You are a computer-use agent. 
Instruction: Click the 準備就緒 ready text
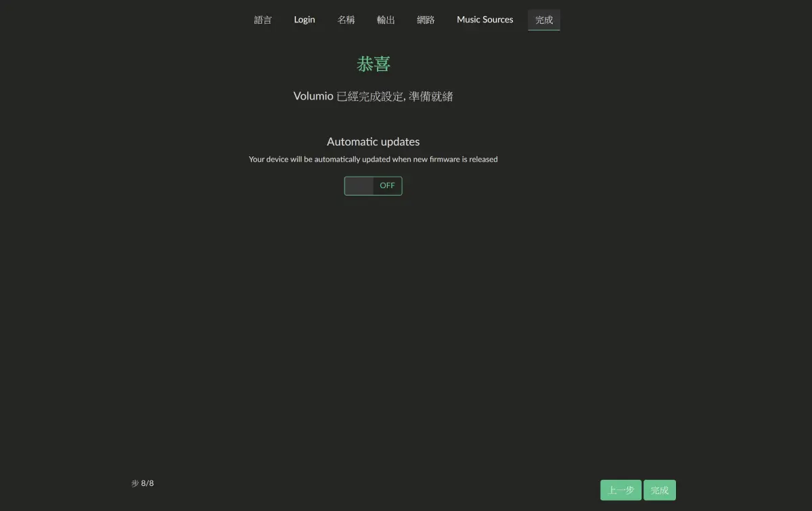tap(431, 96)
